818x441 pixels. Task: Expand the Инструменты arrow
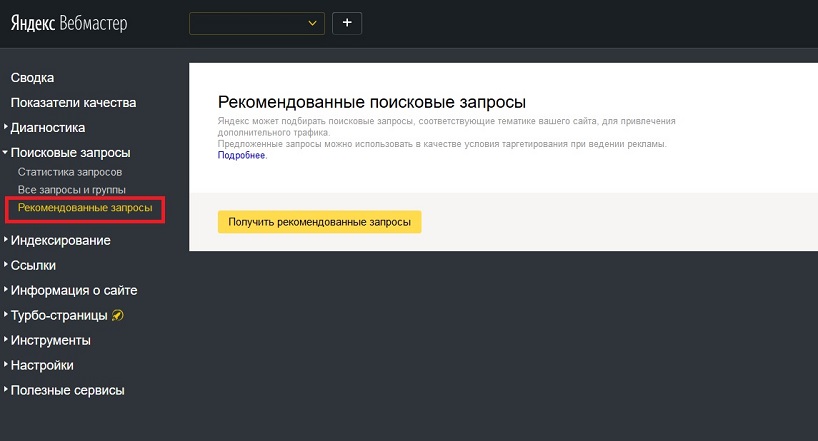click(x=6, y=340)
